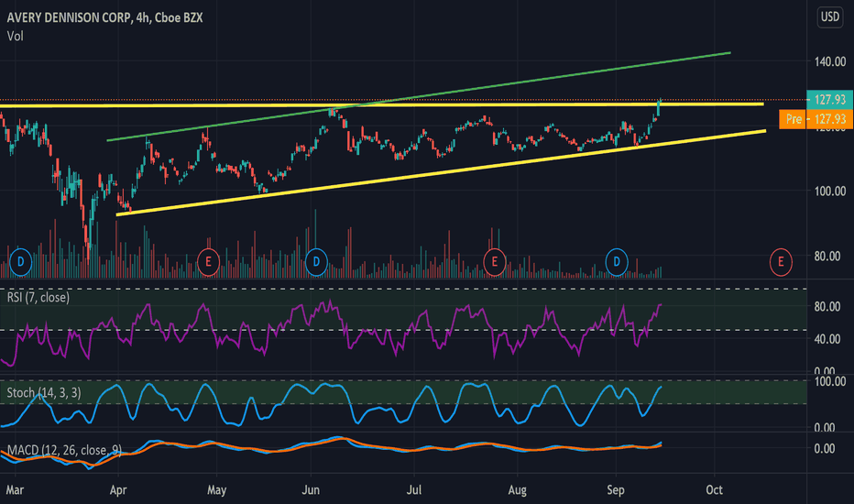Click the Oct label on time axis
Screen dimensions: 854x504
(x=714, y=490)
